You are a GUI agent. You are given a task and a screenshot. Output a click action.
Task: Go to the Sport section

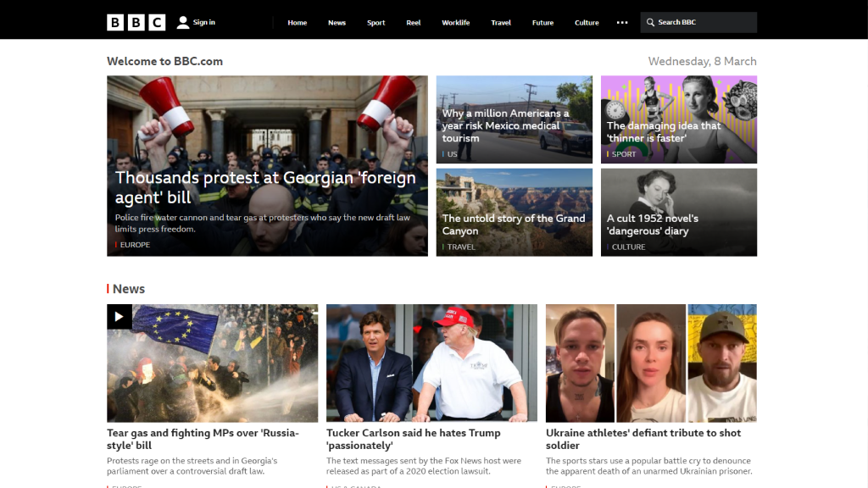tap(376, 23)
